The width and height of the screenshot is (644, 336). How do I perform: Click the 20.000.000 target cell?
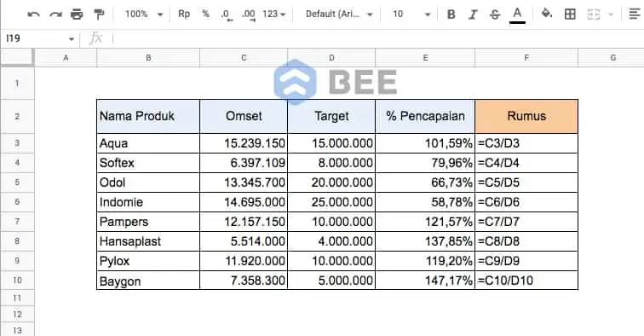[x=331, y=182]
